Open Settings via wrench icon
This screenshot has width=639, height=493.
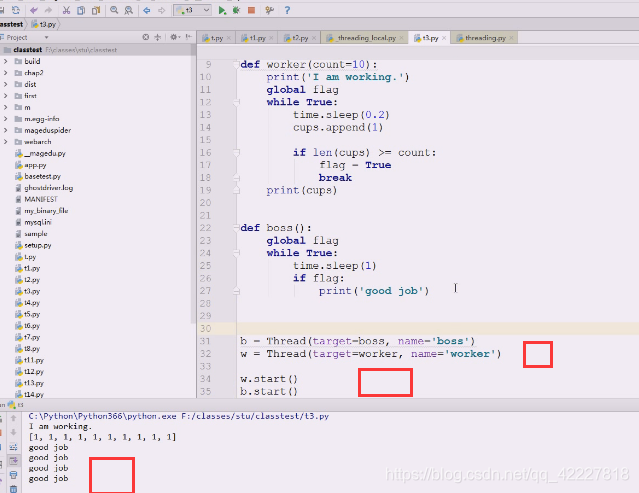[x=269, y=10]
